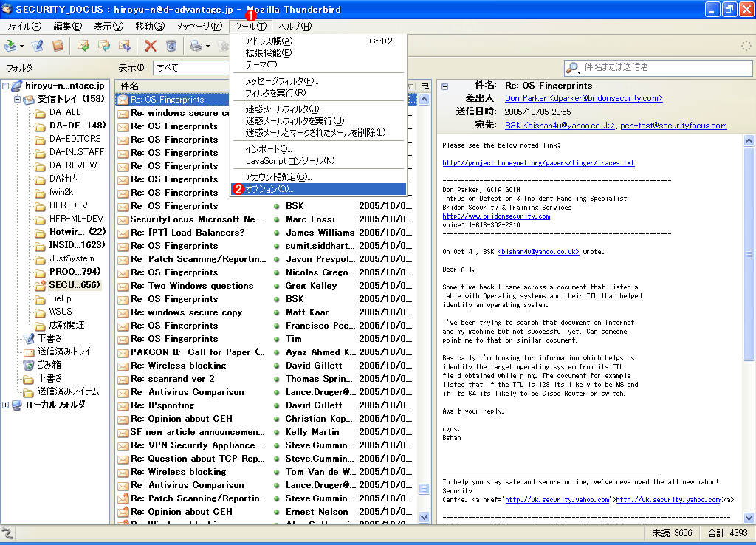
Task: Click the DA-ALL folder icon
Action: [41, 113]
